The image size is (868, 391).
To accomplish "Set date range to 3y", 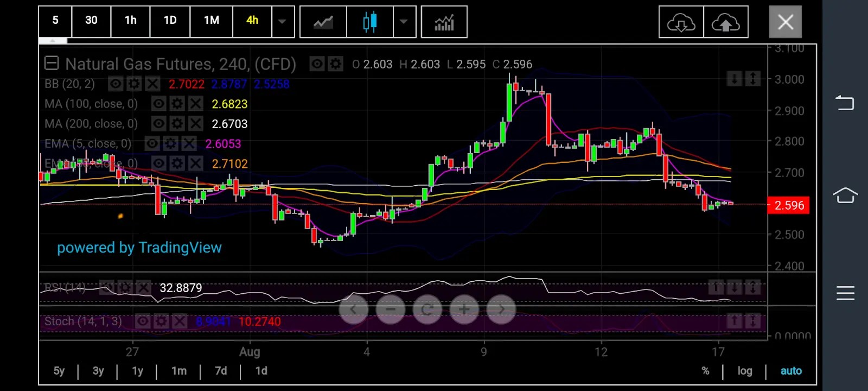I will 98,371.
